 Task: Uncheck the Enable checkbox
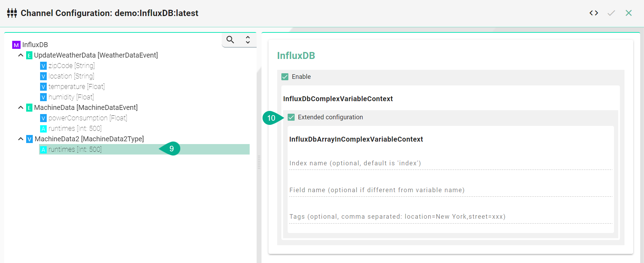[285, 77]
